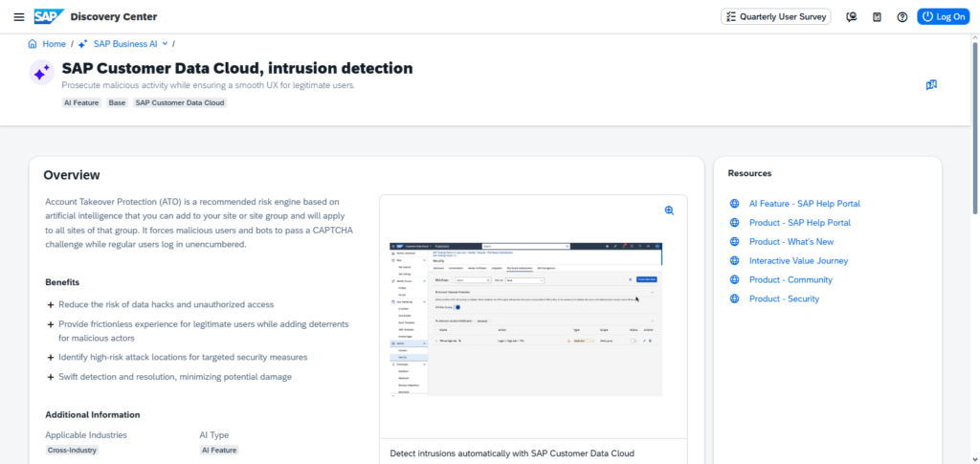Click the map icon at header right

pos(931,85)
